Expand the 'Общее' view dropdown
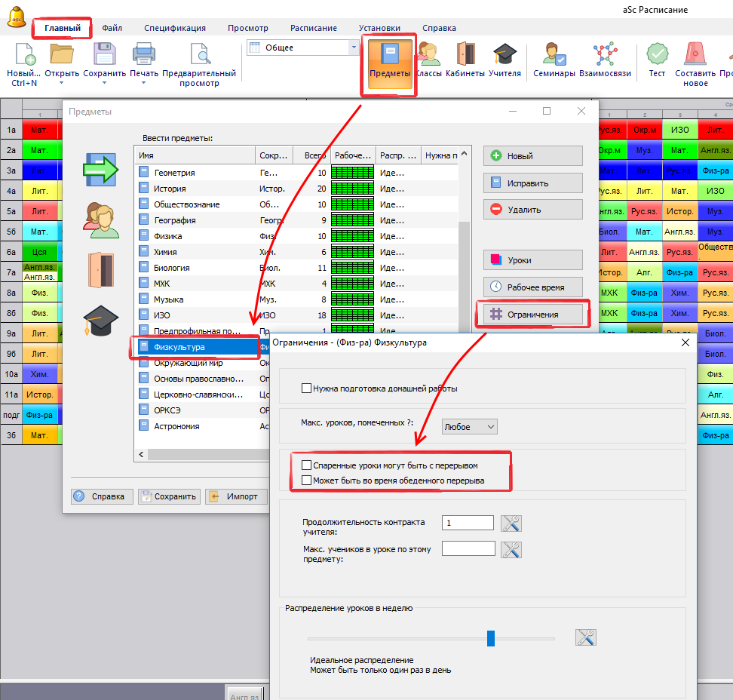The image size is (733, 700). pyautogui.click(x=354, y=48)
